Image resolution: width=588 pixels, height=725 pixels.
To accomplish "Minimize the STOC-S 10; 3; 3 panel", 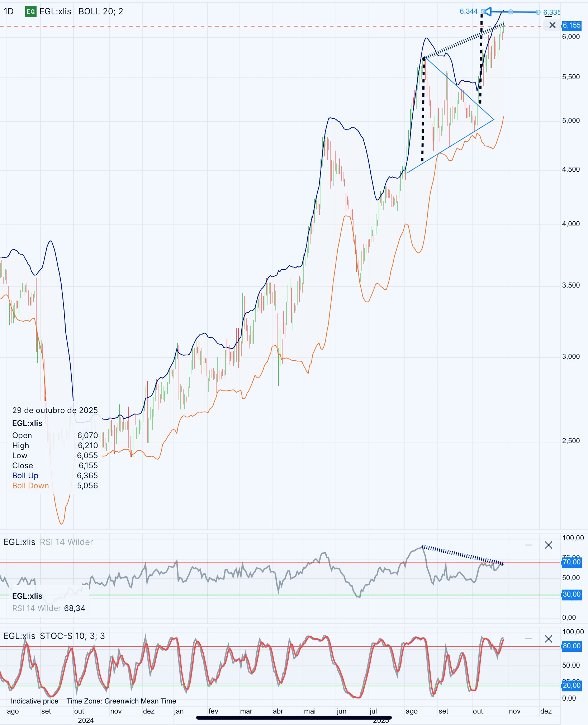I will 528,639.
